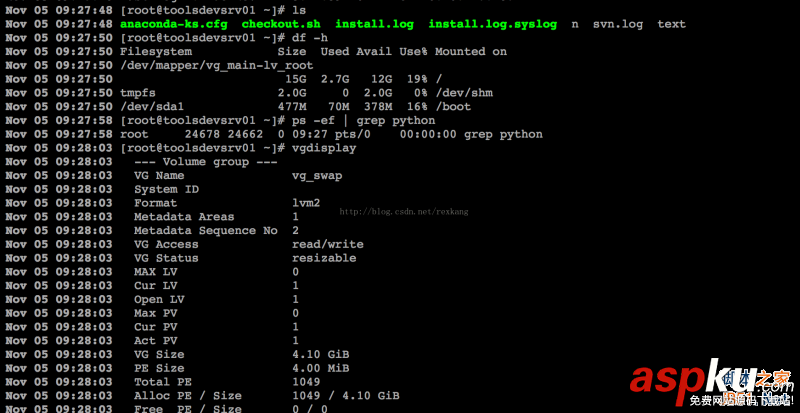Click the 'Avail' column header
Image resolution: width=800 pixels, height=413 pixels.
click(374, 52)
